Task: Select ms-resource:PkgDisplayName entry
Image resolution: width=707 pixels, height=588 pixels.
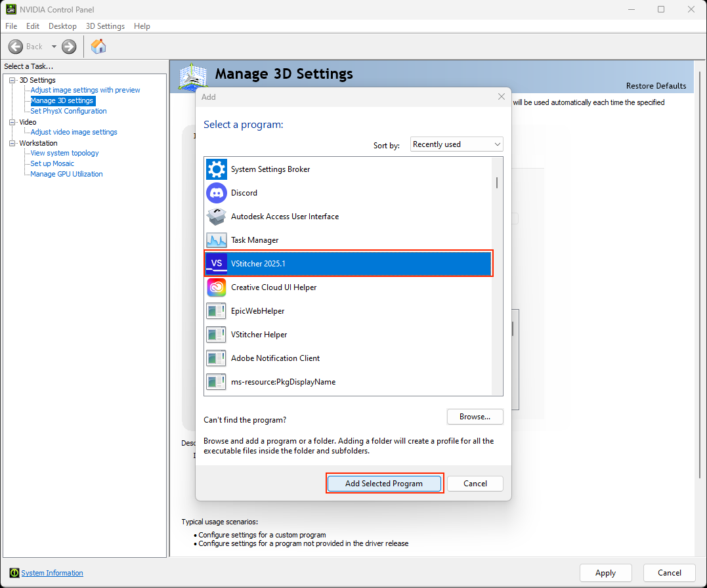Action: point(348,382)
